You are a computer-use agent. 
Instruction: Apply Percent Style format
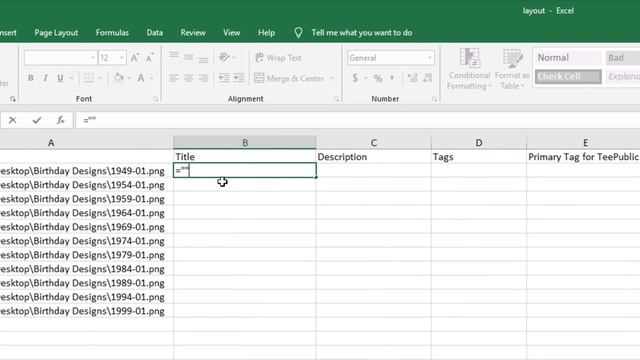pos(378,78)
